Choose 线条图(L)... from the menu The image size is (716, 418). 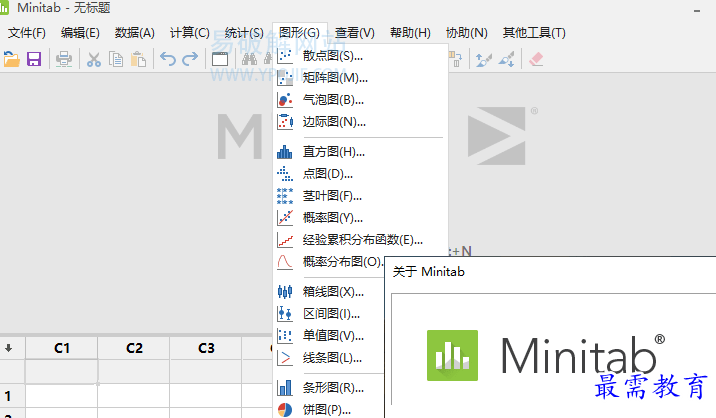[329, 357]
